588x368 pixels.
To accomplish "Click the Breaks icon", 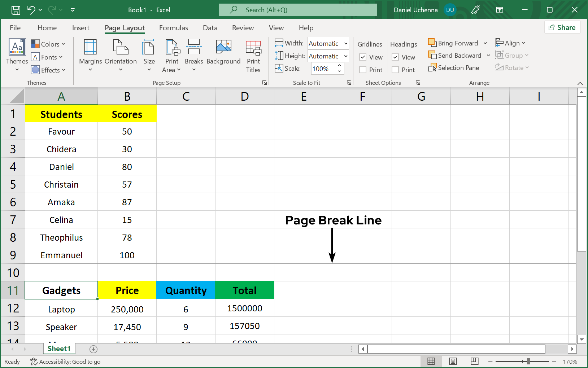I will 194,47.
